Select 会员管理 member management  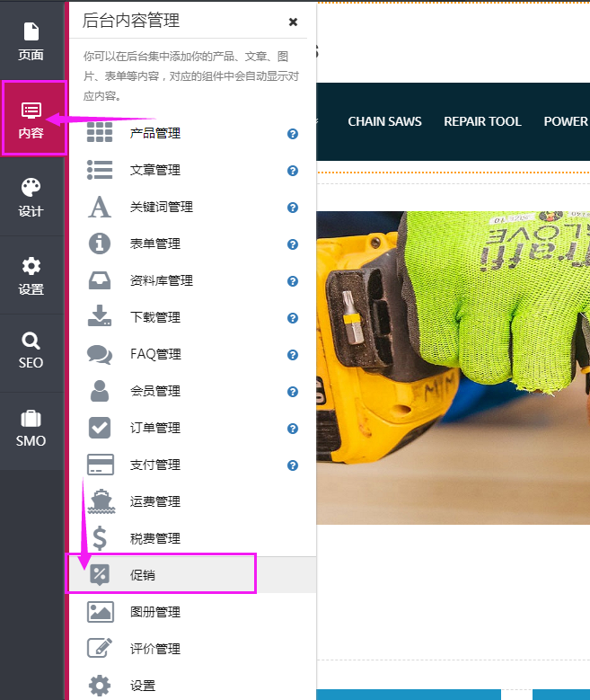154,392
